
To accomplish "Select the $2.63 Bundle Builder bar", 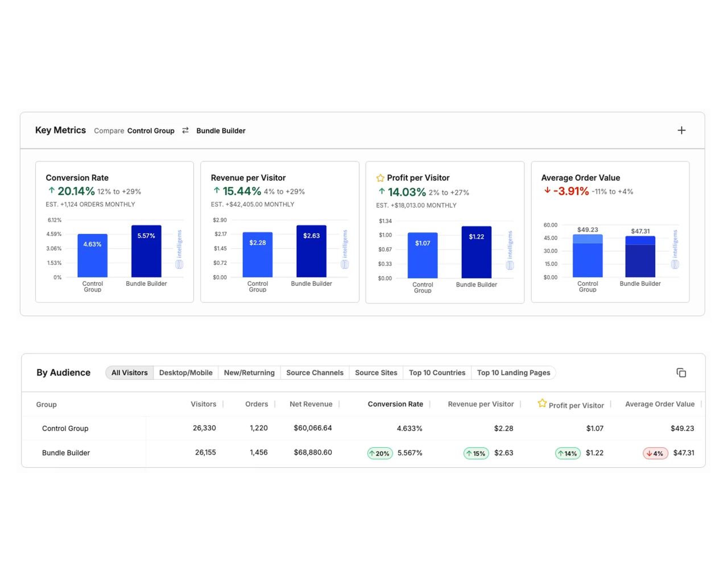I will click(x=311, y=251).
